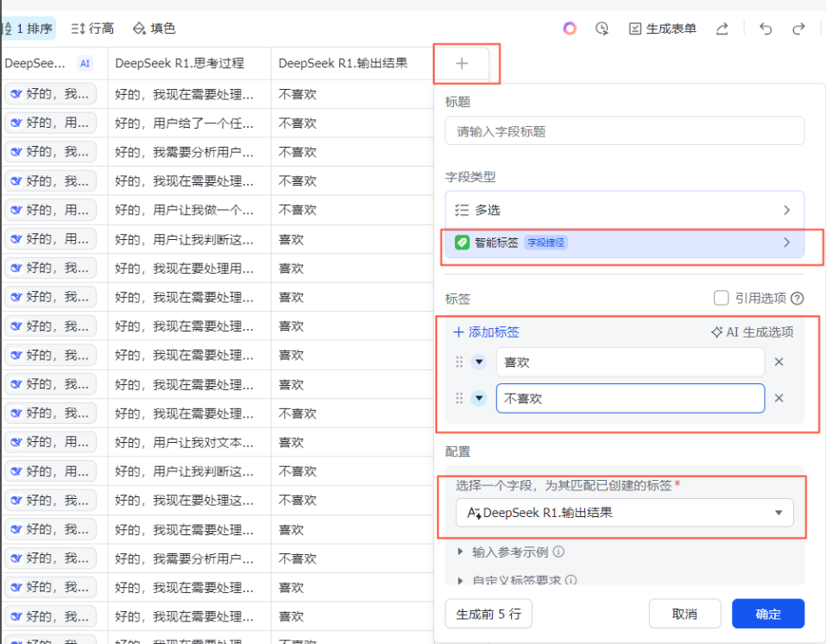
Task: Expand the 自定义标签要求 section
Action: [460, 580]
